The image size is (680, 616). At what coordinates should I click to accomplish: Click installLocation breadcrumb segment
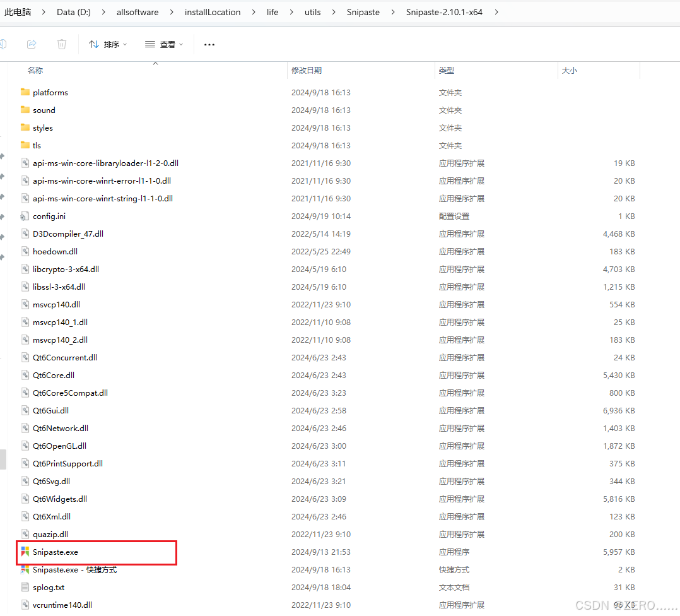point(213,12)
